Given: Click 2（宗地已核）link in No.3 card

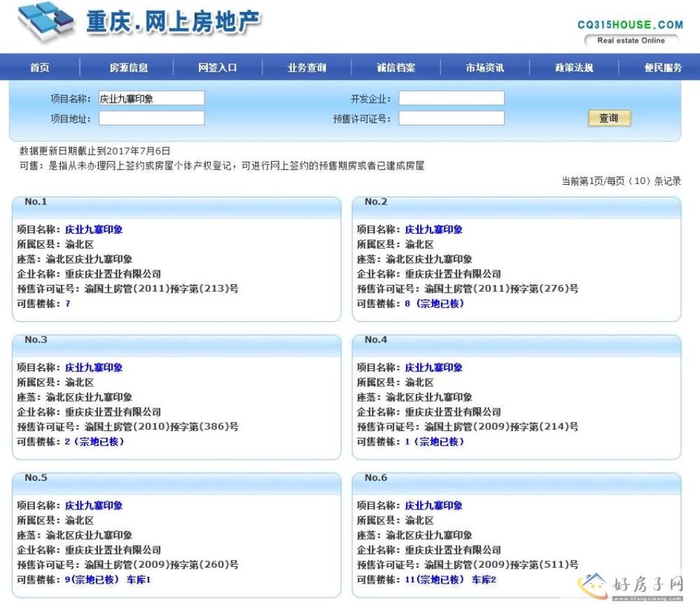Looking at the screenshot, I should click(x=94, y=442).
